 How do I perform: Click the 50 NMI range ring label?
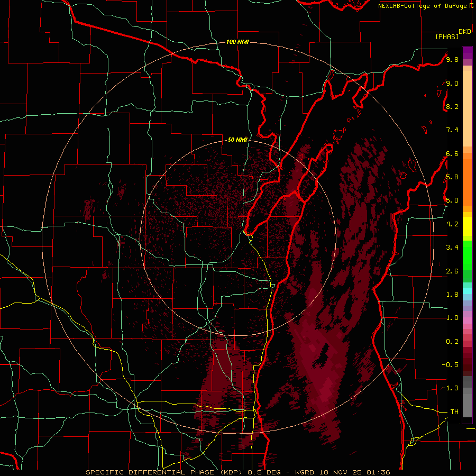point(237,140)
